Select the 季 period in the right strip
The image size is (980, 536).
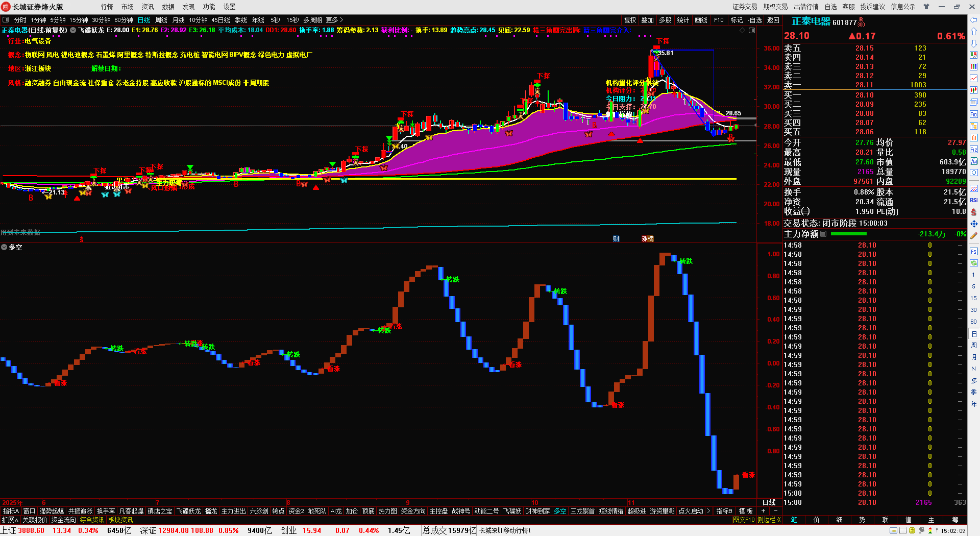click(x=973, y=393)
